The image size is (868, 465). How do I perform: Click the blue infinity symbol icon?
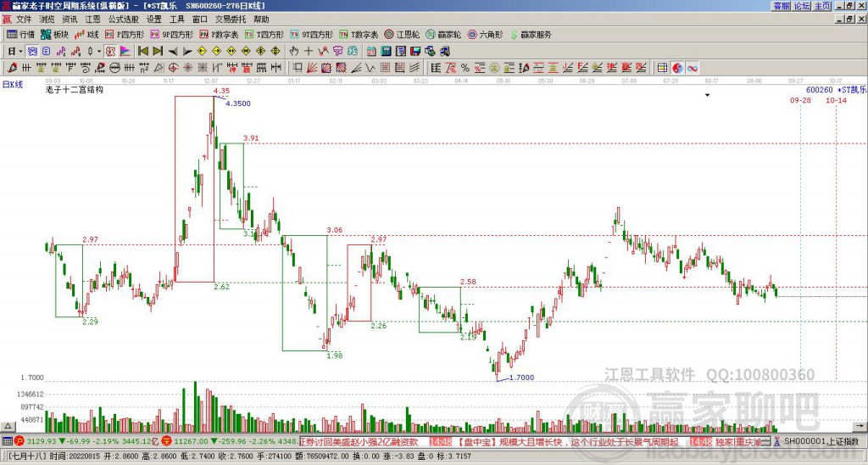click(692, 67)
